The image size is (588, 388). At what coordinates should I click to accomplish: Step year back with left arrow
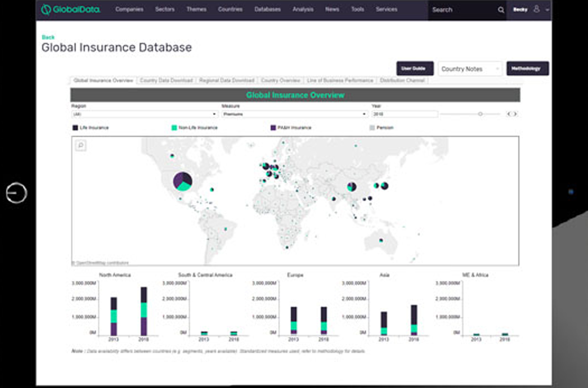click(x=509, y=114)
